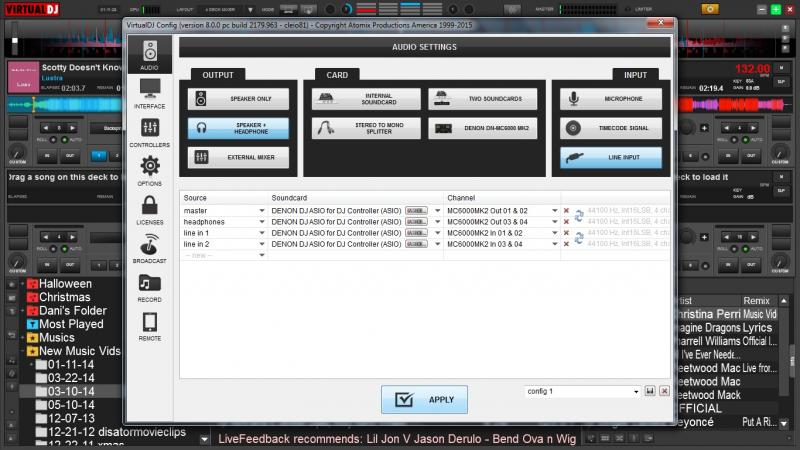Open the Musics favorite folder

(57, 338)
